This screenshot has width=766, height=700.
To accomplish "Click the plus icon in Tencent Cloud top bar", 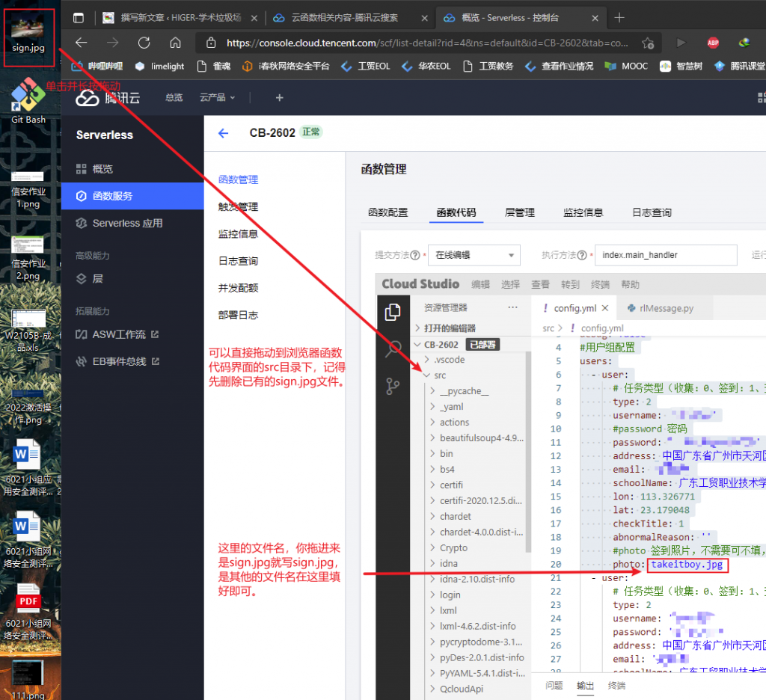I will [x=279, y=98].
